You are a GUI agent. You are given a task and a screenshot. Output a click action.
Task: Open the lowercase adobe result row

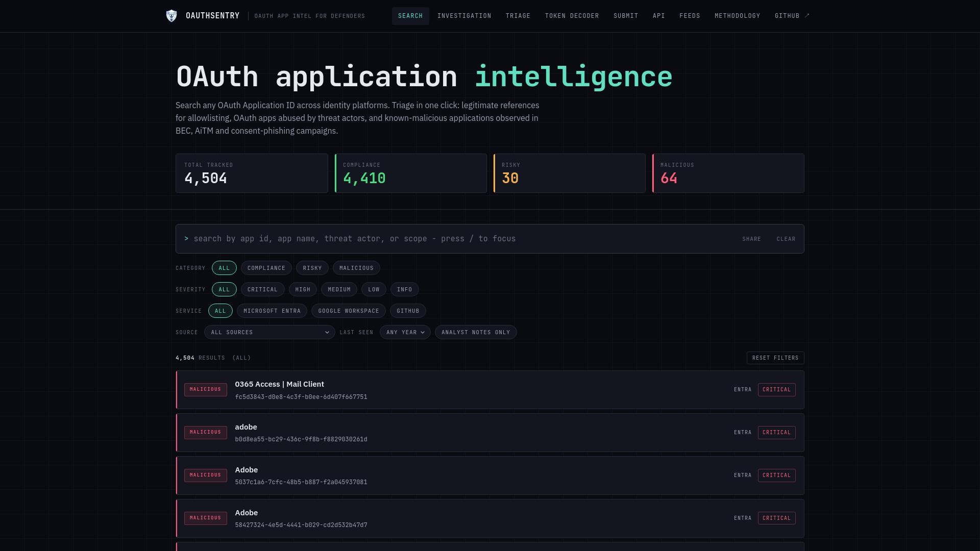(490, 433)
